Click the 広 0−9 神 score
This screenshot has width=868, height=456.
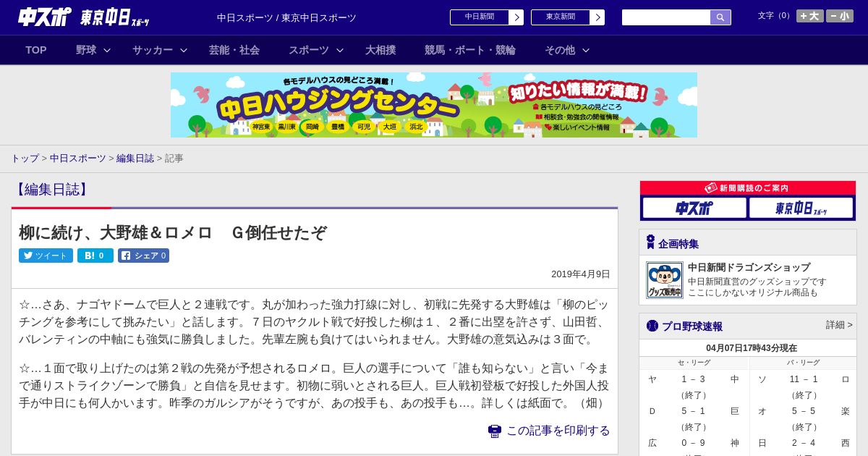pyautogui.click(x=693, y=443)
